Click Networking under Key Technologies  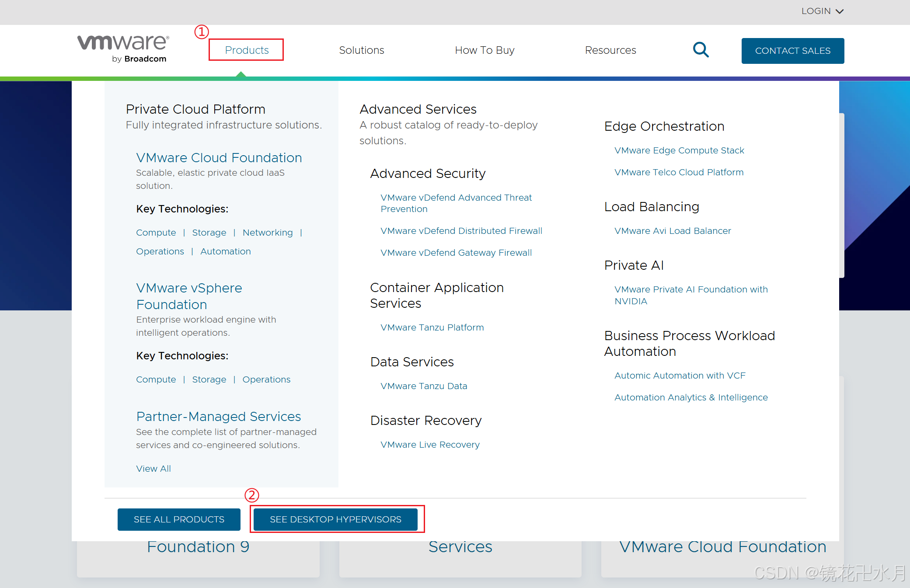click(268, 233)
